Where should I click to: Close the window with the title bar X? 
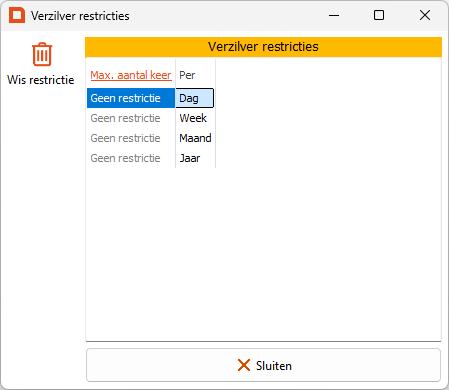pos(425,15)
